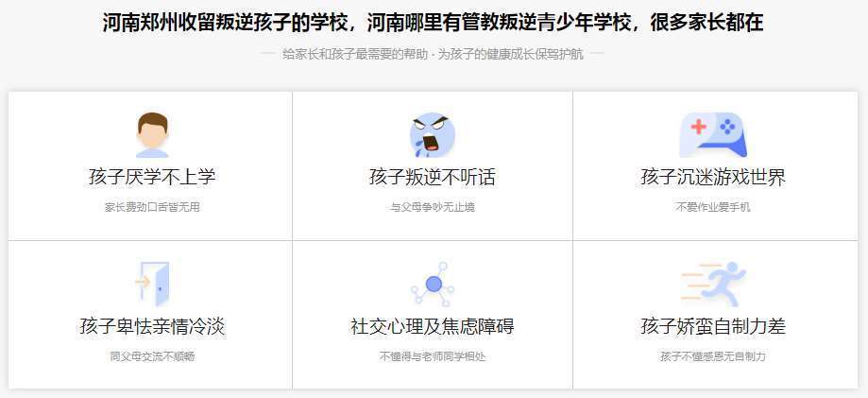The height and width of the screenshot is (398, 868).
Task: Click the subtitle 与父母争吵无止境
Action: (x=433, y=207)
